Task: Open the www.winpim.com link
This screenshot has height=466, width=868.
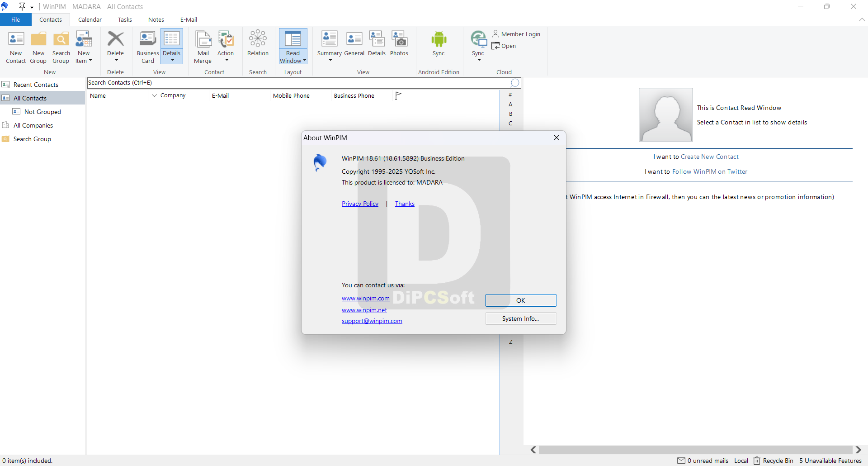Action: pos(365,298)
